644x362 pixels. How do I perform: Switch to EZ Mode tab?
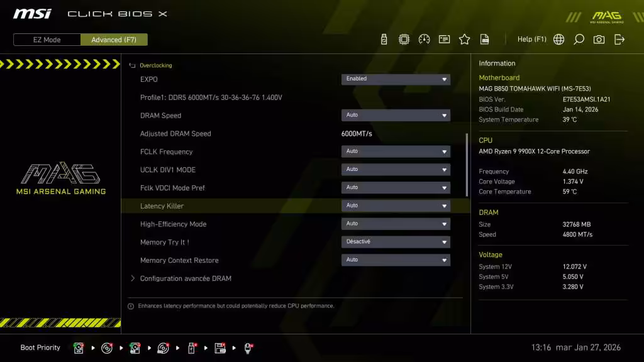pyautogui.click(x=46, y=39)
